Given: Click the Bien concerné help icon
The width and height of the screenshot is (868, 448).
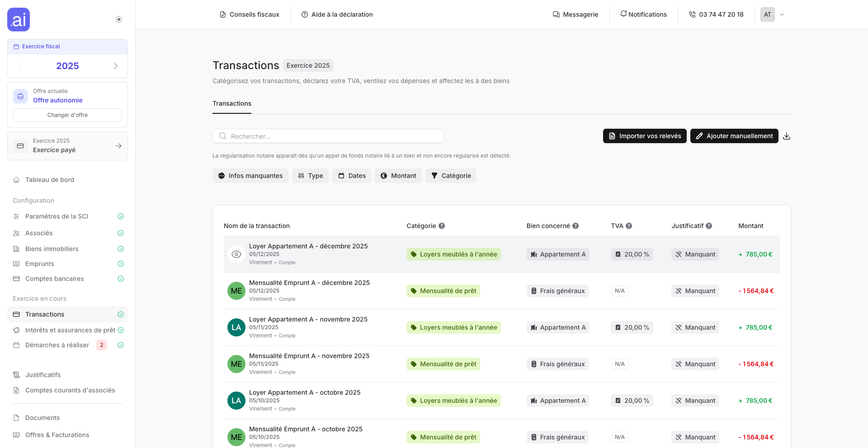Looking at the screenshot, I should pos(576,226).
